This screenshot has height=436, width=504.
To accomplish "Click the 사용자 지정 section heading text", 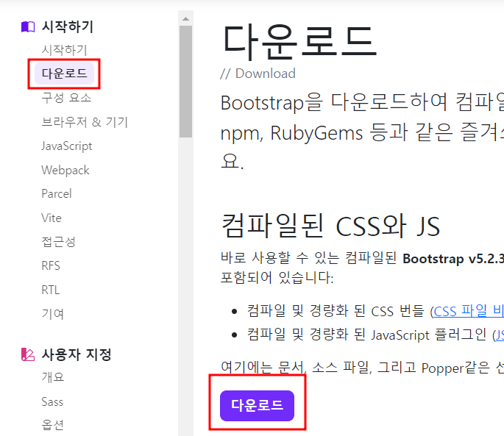I will pos(77,354).
